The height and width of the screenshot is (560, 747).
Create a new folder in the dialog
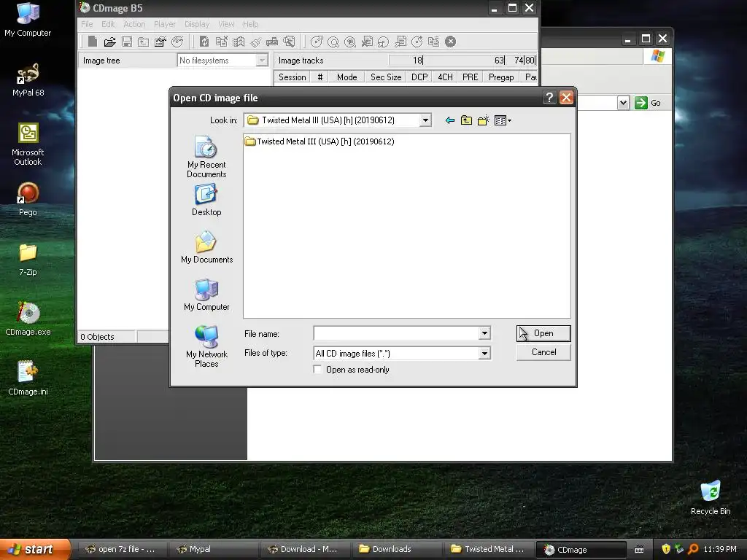click(484, 120)
